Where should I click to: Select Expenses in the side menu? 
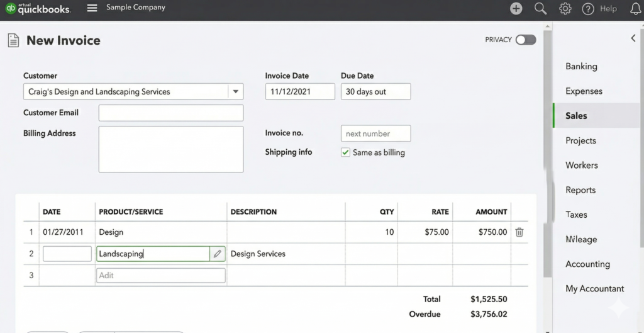click(x=584, y=91)
